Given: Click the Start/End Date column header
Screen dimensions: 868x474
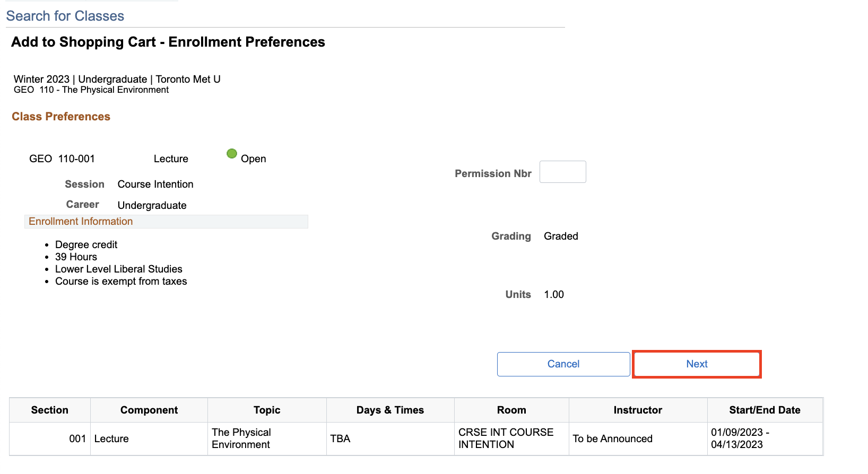Looking at the screenshot, I should coord(765,410).
